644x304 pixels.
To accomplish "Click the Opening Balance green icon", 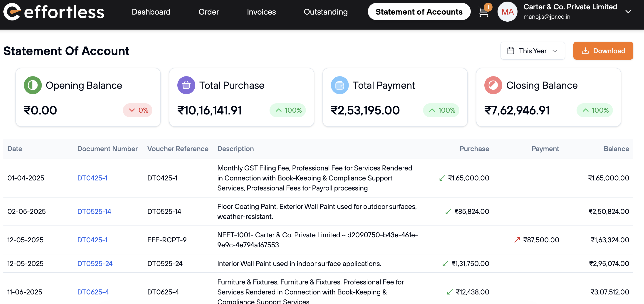I will pyautogui.click(x=32, y=85).
